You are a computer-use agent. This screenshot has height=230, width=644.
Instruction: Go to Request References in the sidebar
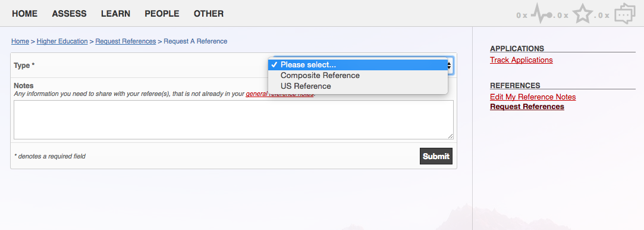click(x=527, y=107)
